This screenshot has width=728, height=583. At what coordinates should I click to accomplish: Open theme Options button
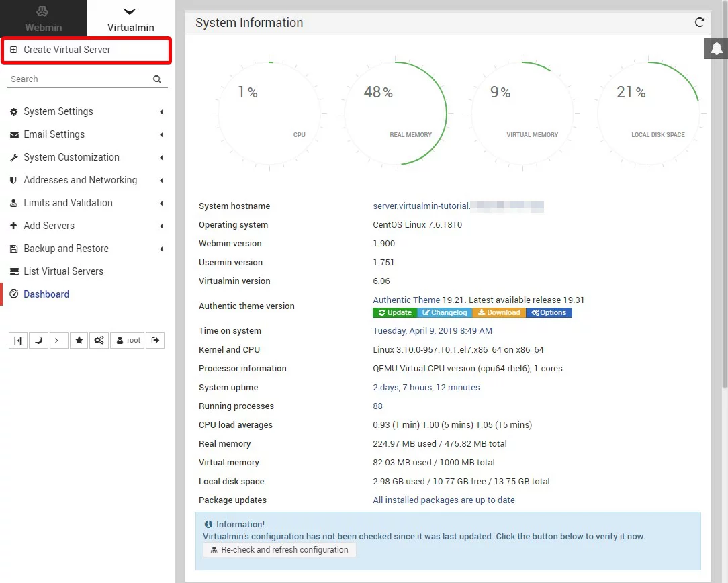(549, 313)
